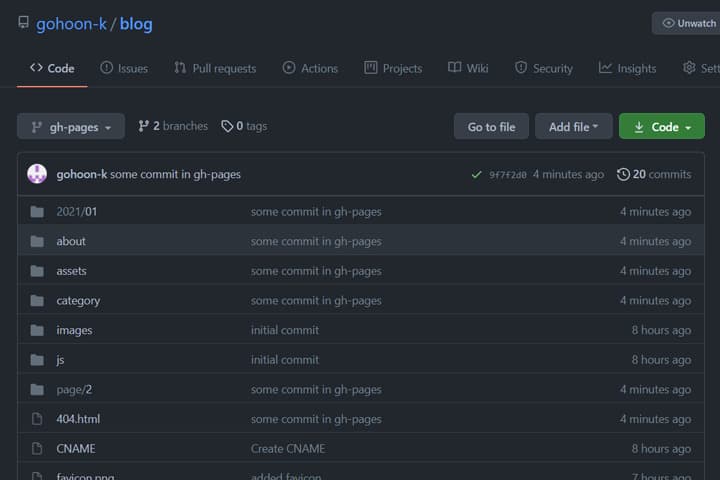This screenshot has height=480, width=720.
Task: Expand the green Code download dropdown
Action: click(662, 126)
